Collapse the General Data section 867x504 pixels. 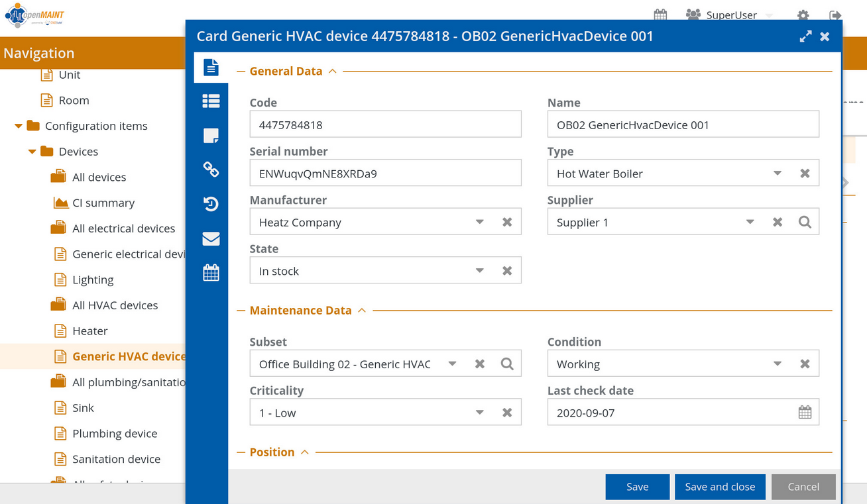pos(333,71)
